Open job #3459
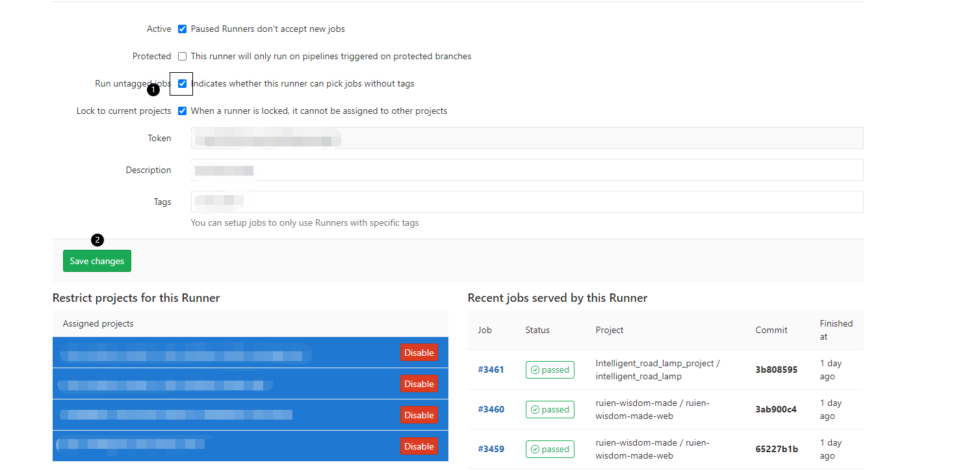The width and height of the screenshot is (980, 471). click(x=491, y=449)
